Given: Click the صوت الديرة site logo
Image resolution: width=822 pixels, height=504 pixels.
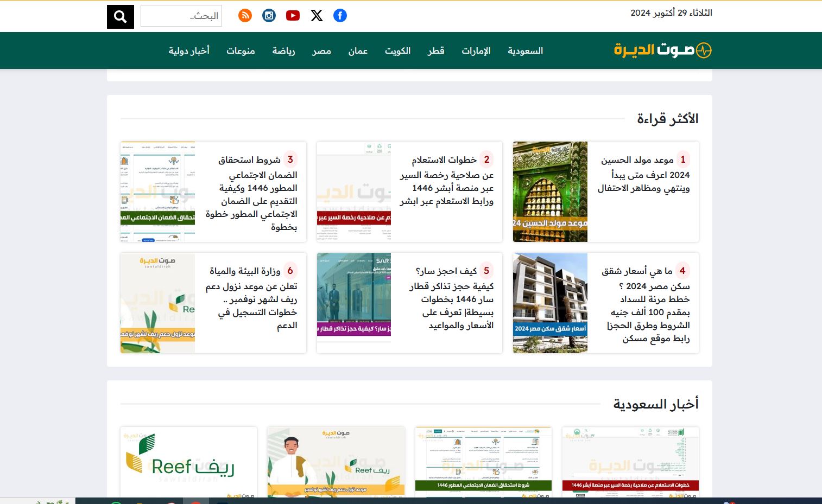Looking at the screenshot, I should pyautogui.click(x=662, y=50).
